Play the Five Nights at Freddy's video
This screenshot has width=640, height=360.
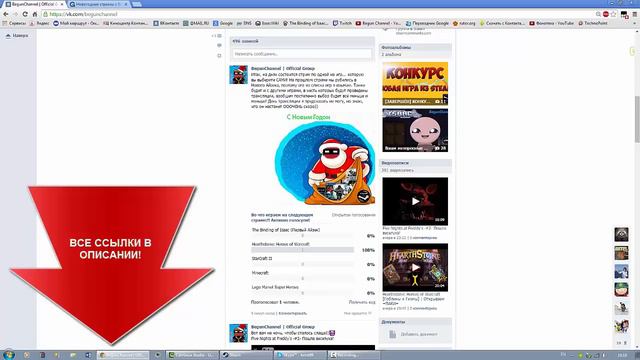point(415,201)
